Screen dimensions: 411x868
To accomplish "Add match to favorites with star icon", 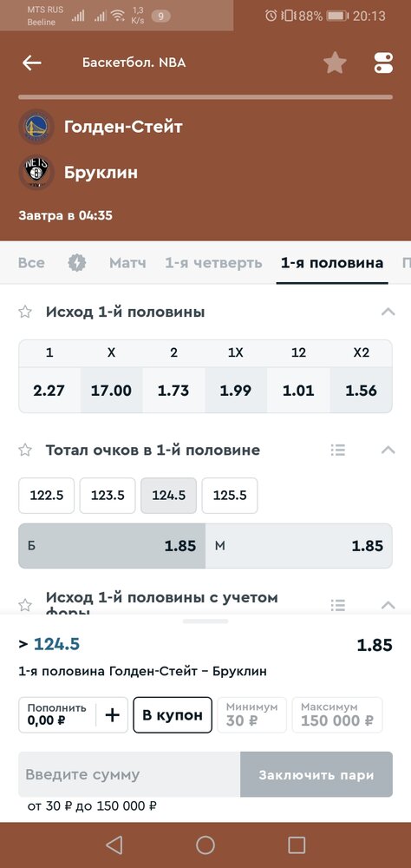I will pyautogui.click(x=335, y=62).
